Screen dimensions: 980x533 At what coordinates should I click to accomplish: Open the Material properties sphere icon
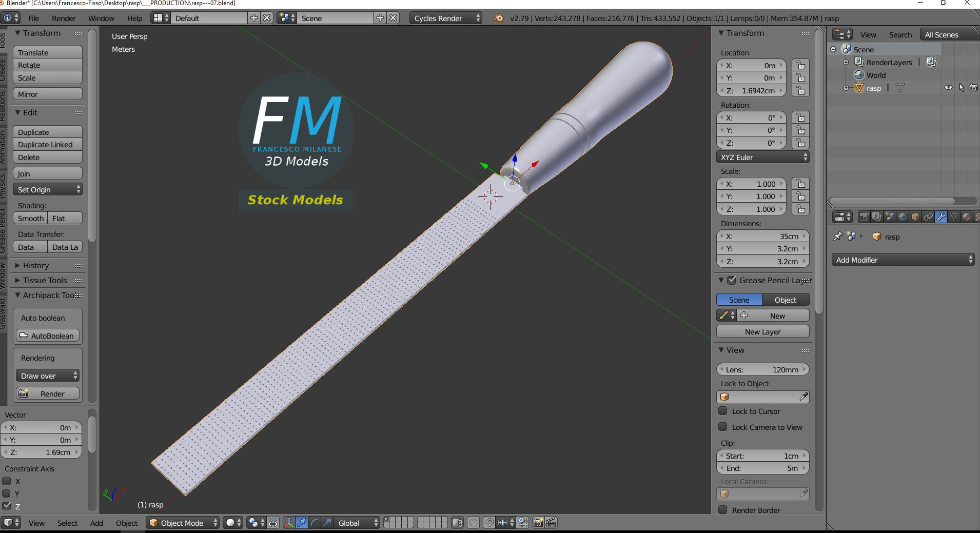967,216
